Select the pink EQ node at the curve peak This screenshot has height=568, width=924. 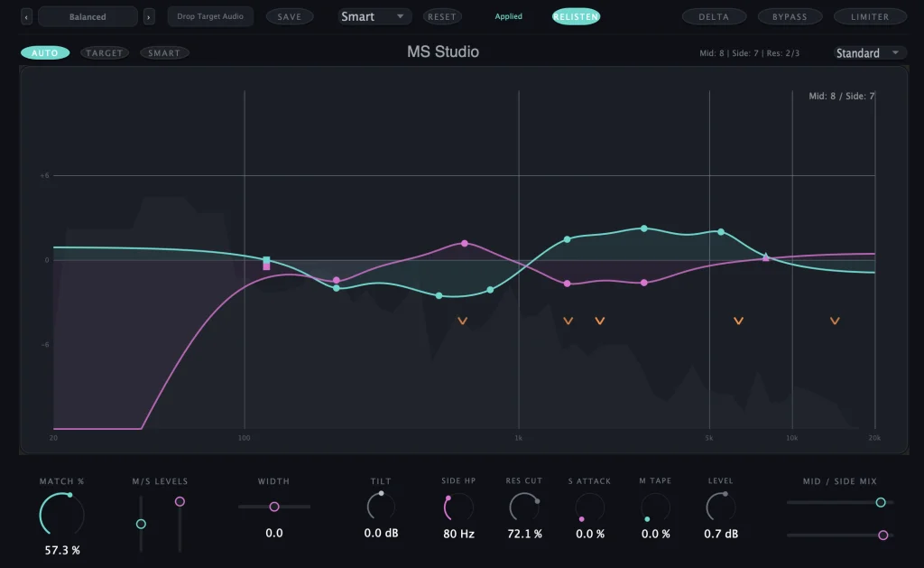coord(464,243)
